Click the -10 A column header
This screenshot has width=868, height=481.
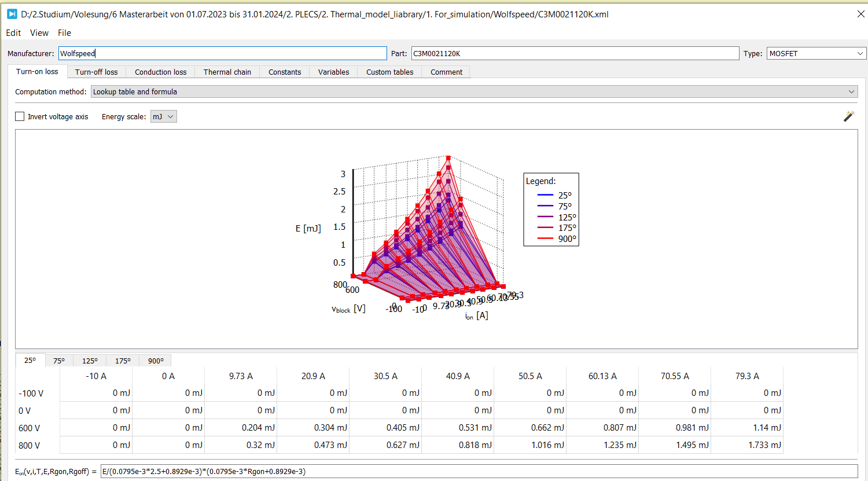pos(96,376)
